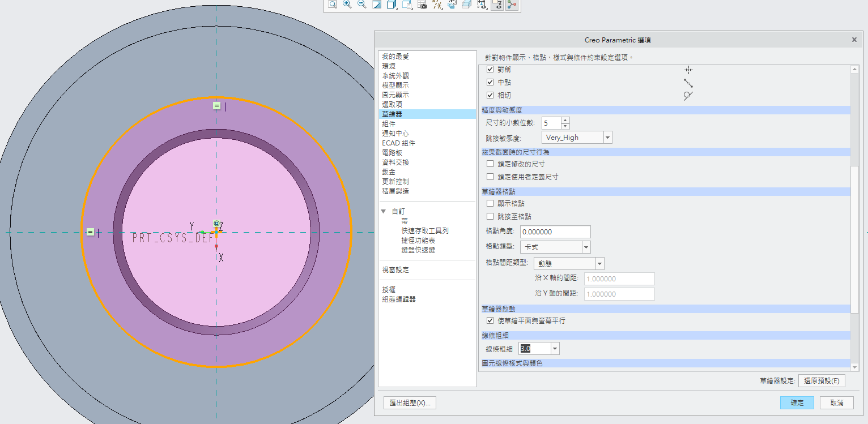Viewport: 868px width, 424px height.
Task: Open the saved orientations icon
Action: point(407,5)
